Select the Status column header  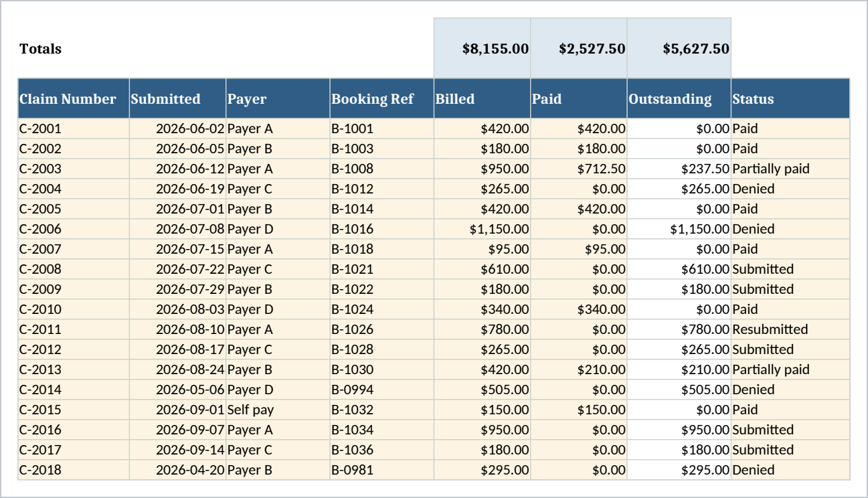coord(790,99)
